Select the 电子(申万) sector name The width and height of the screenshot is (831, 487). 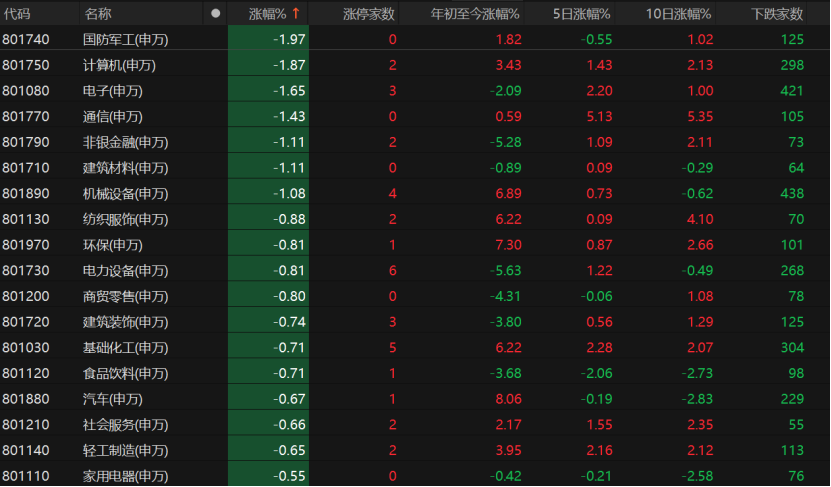point(113,91)
